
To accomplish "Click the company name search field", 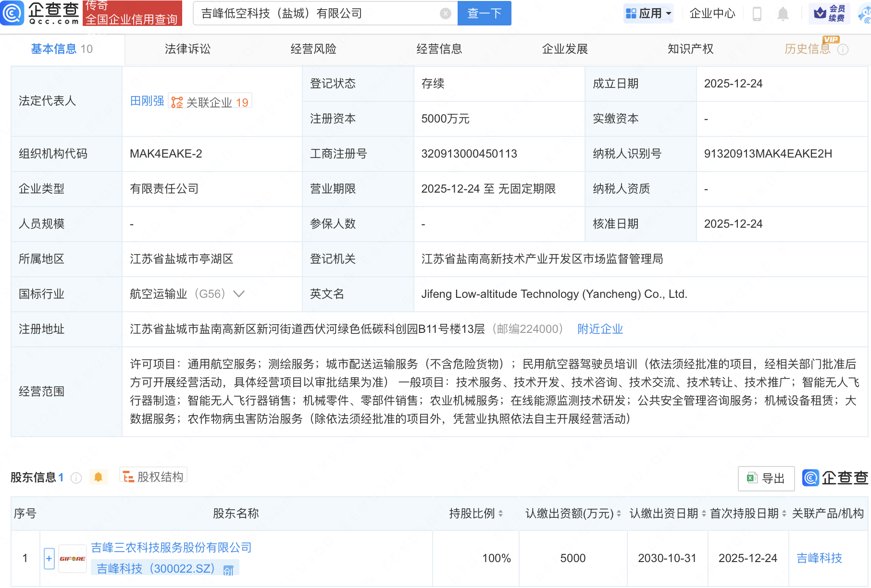I will 317,13.
